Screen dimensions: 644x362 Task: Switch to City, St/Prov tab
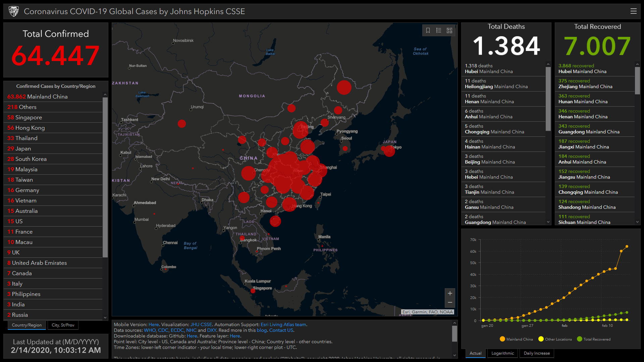pyautogui.click(x=63, y=325)
